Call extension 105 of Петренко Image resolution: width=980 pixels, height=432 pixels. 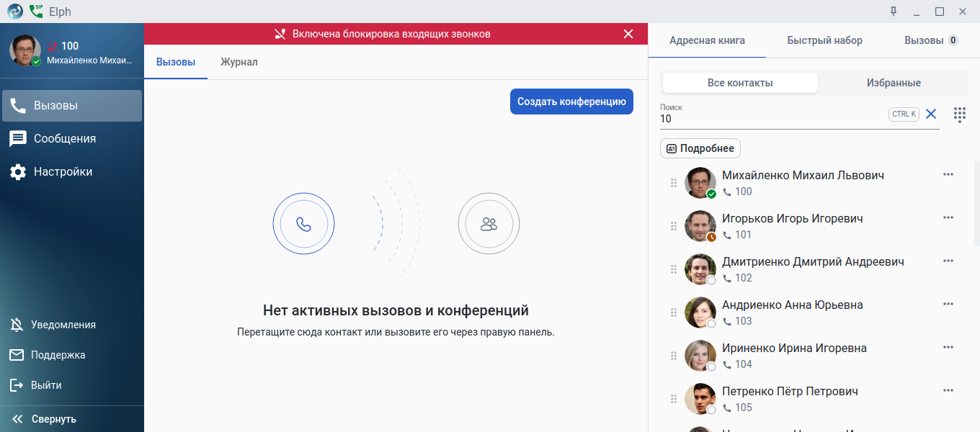tap(737, 408)
